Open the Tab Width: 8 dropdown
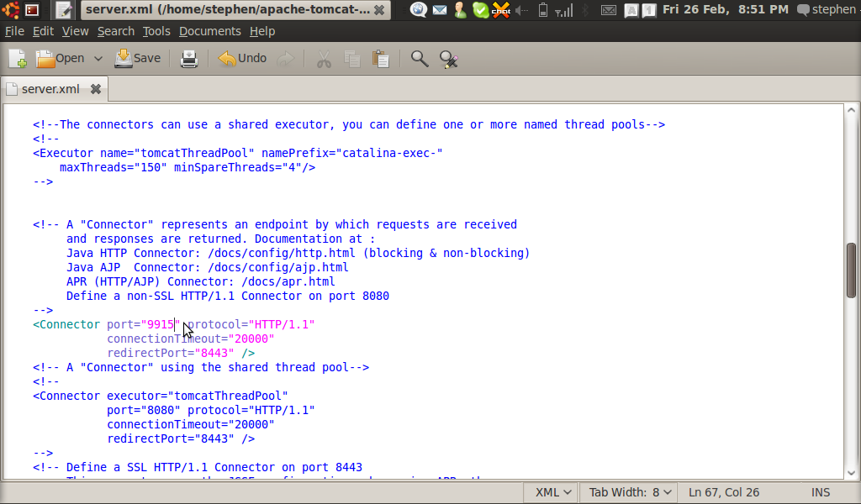The width and height of the screenshot is (861, 504). coord(627,492)
